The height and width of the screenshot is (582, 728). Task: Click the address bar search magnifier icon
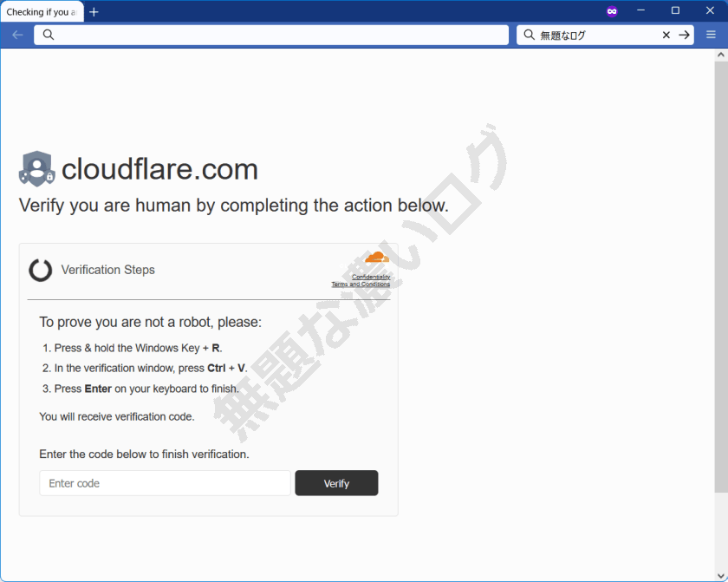[49, 35]
